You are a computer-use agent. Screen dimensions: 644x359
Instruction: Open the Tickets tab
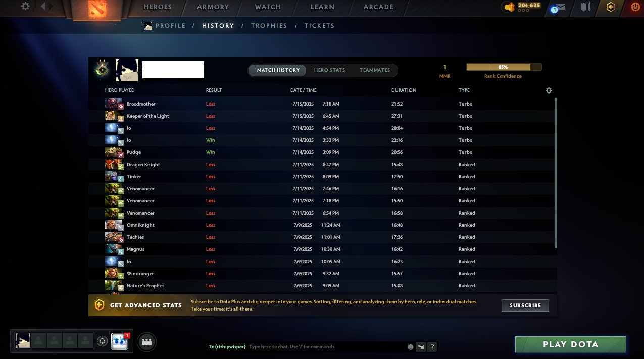tap(319, 26)
